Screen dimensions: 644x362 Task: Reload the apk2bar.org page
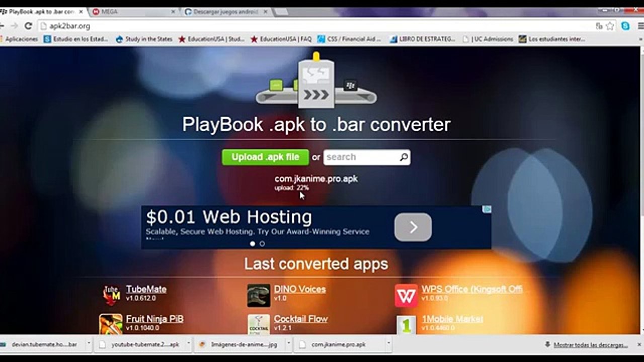(28, 26)
